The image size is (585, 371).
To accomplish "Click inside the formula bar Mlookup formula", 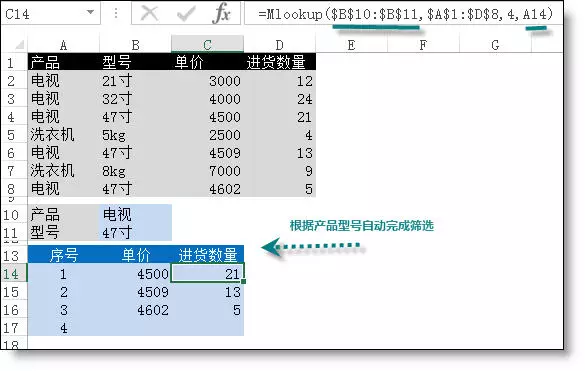I will click(405, 14).
